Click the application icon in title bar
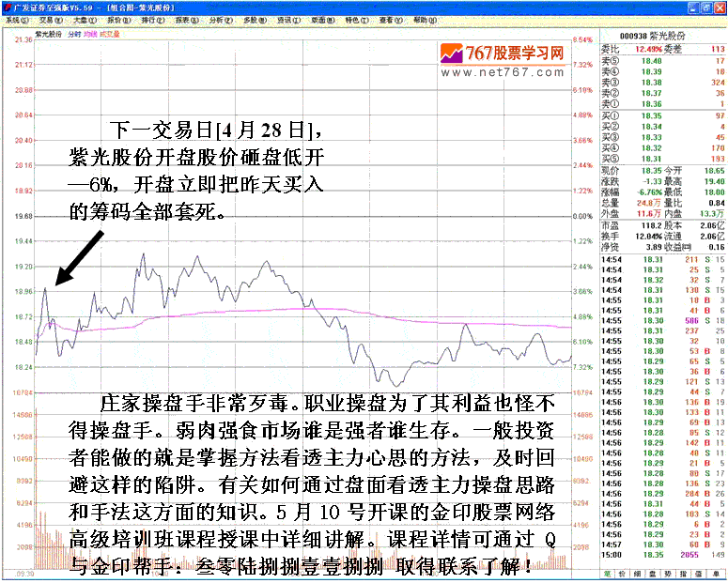 [8, 6]
